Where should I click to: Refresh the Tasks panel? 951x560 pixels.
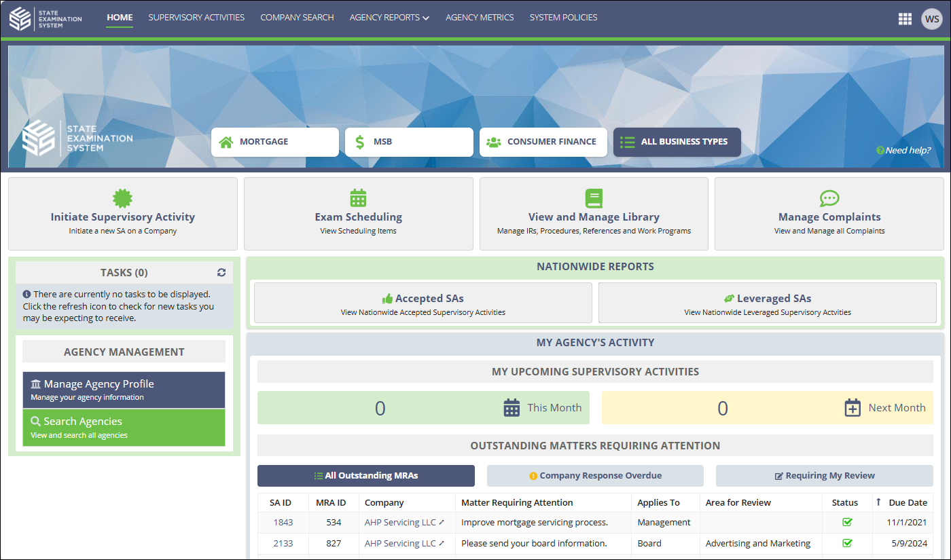point(221,272)
